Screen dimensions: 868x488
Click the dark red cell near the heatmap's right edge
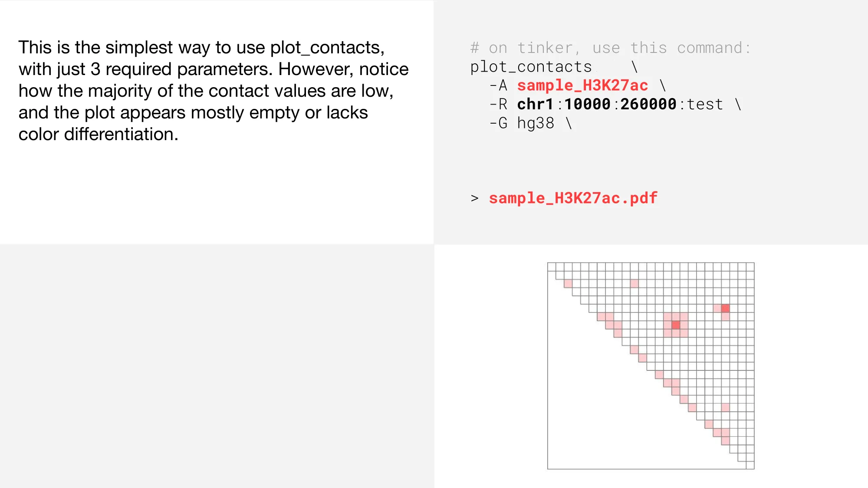pyautogui.click(x=725, y=308)
